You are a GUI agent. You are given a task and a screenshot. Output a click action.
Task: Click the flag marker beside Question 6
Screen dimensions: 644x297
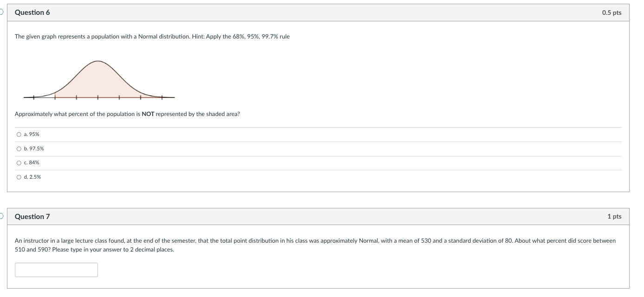pos(1,13)
